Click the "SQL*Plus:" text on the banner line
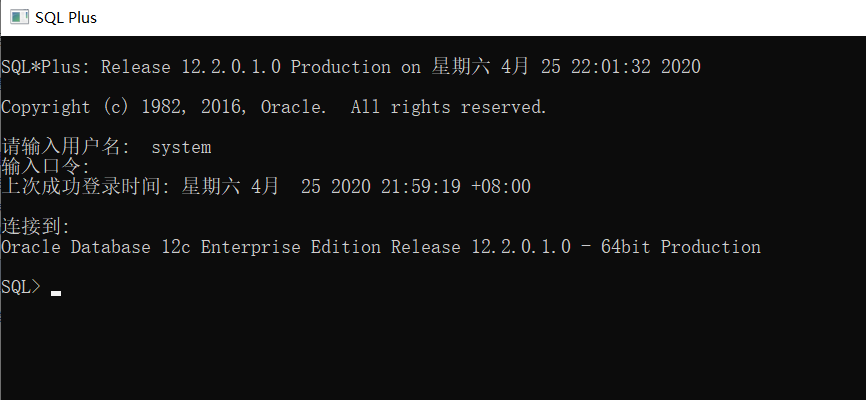This screenshot has height=400, width=866. pos(46,67)
